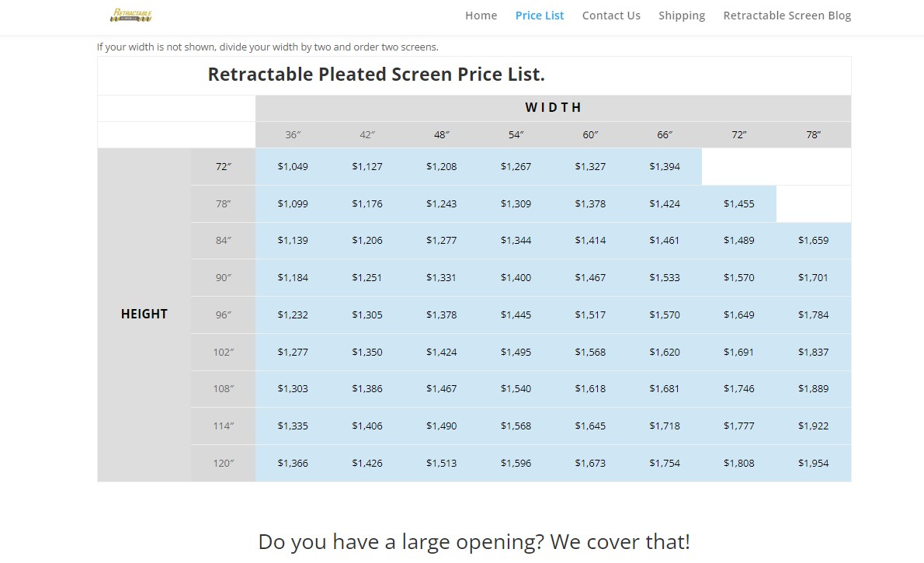Click the WIDTH header label
This screenshot has height=563, width=924.
(553, 107)
